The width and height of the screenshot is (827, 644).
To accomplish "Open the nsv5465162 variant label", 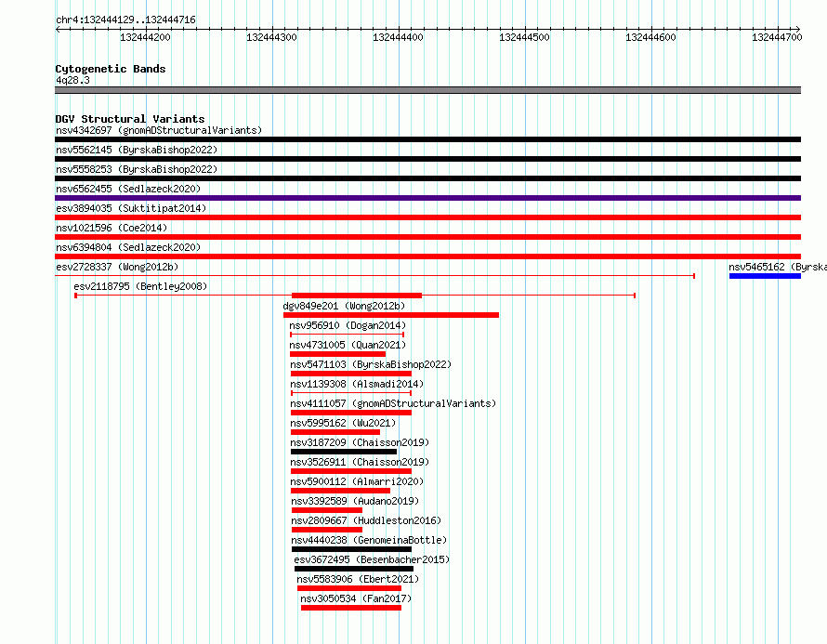I will coord(778,267).
